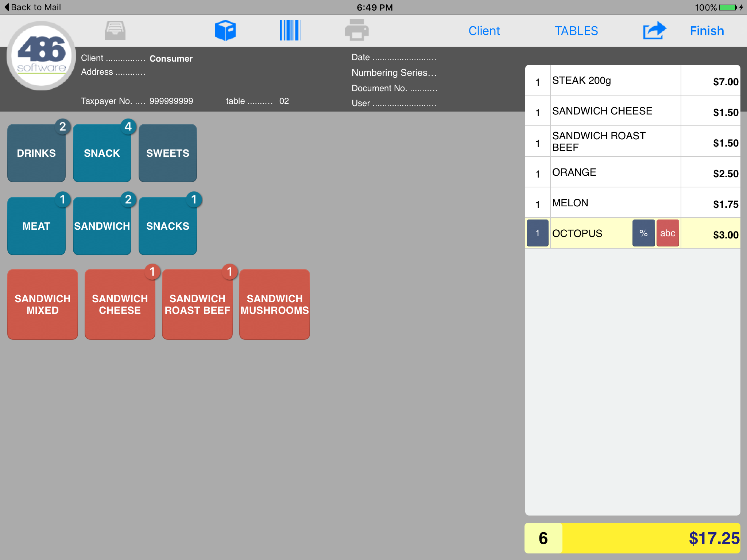
Task: Open the Client screen
Action: pos(484,31)
